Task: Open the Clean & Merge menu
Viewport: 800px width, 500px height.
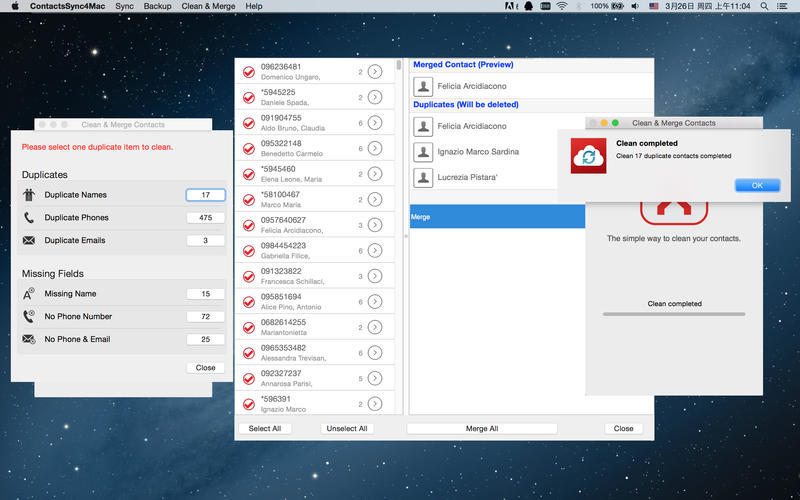Action: pyautogui.click(x=210, y=6)
